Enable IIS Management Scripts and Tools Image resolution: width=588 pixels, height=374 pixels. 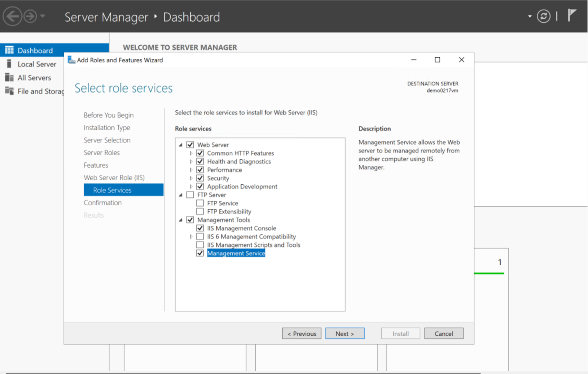199,244
